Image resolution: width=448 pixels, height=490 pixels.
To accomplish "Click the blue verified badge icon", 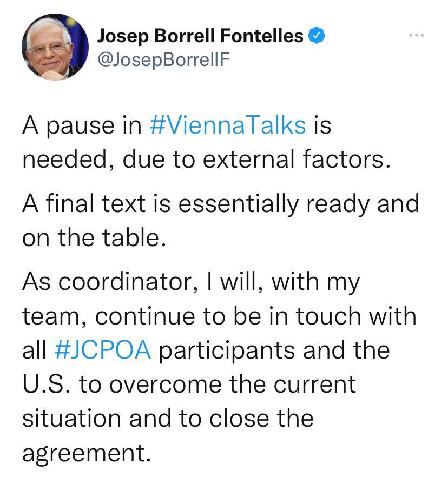I will [317, 36].
